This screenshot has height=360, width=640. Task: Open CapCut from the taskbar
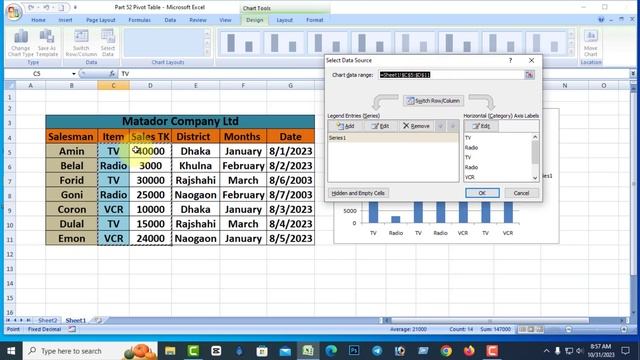216,351
